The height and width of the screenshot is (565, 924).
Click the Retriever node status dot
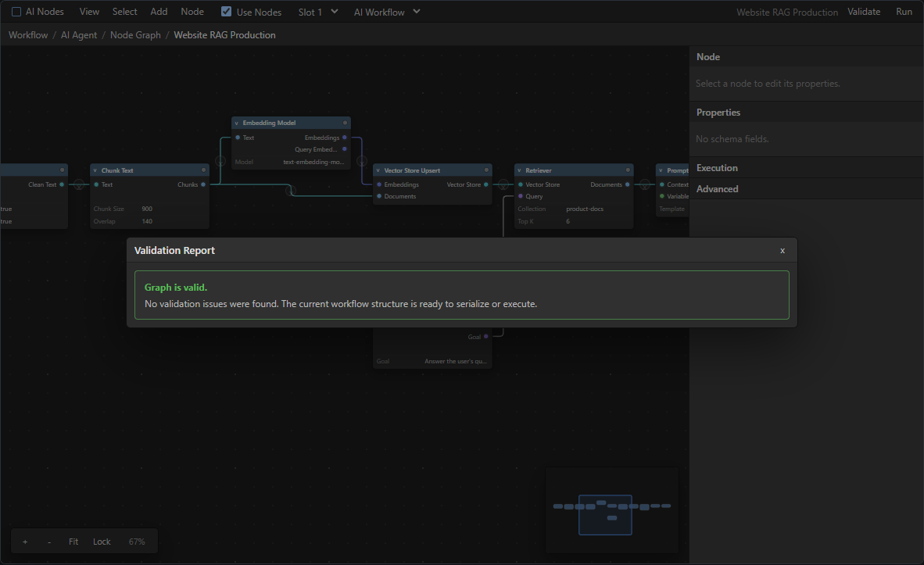click(x=628, y=170)
